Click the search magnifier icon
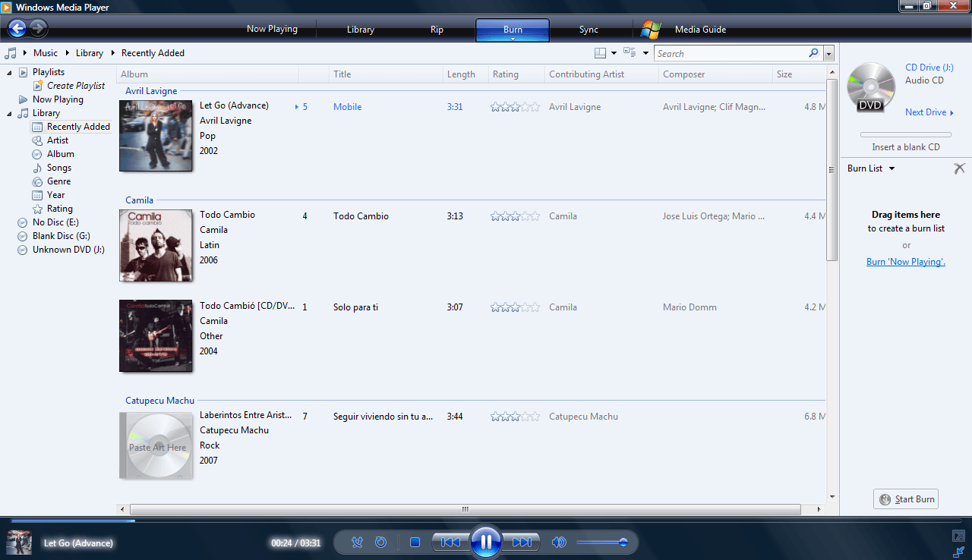Viewport: 972px width, 560px height. point(813,53)
